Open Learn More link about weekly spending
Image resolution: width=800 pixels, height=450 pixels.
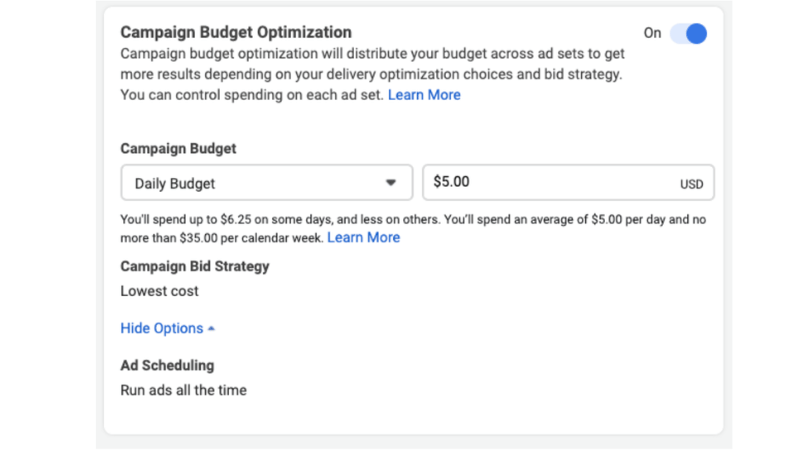363,237
